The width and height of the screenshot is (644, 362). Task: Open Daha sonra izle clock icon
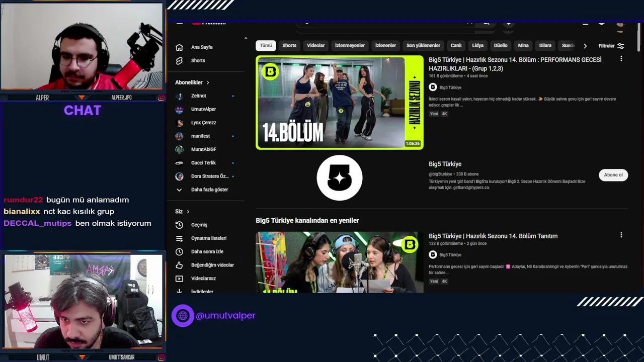click(179, 251)
